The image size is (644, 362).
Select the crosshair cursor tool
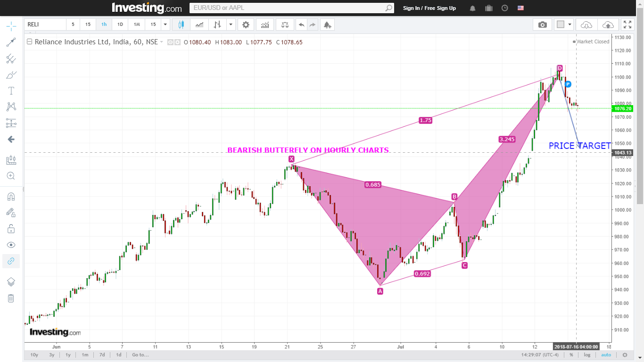point(11,26)
